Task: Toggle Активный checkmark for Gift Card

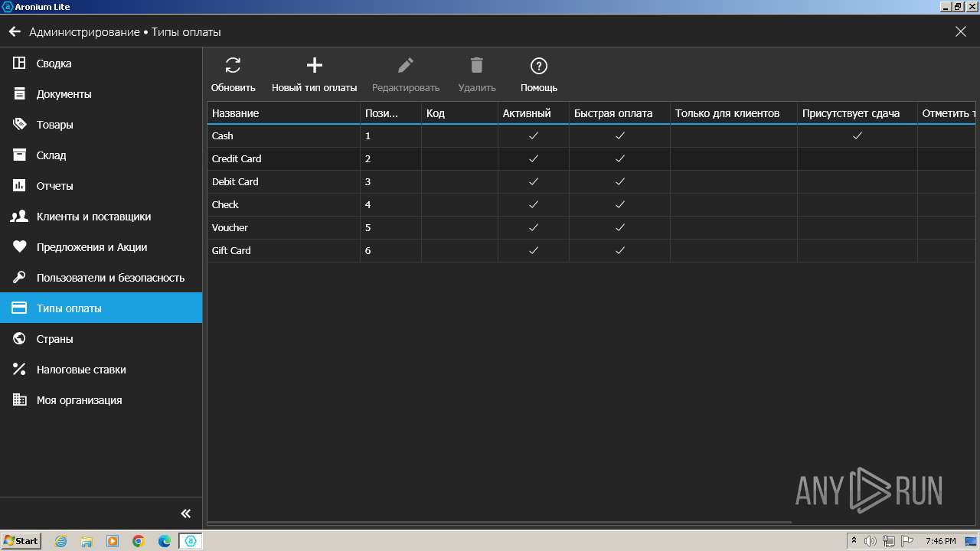Action: pyautogui.click(x=534, y=250)
